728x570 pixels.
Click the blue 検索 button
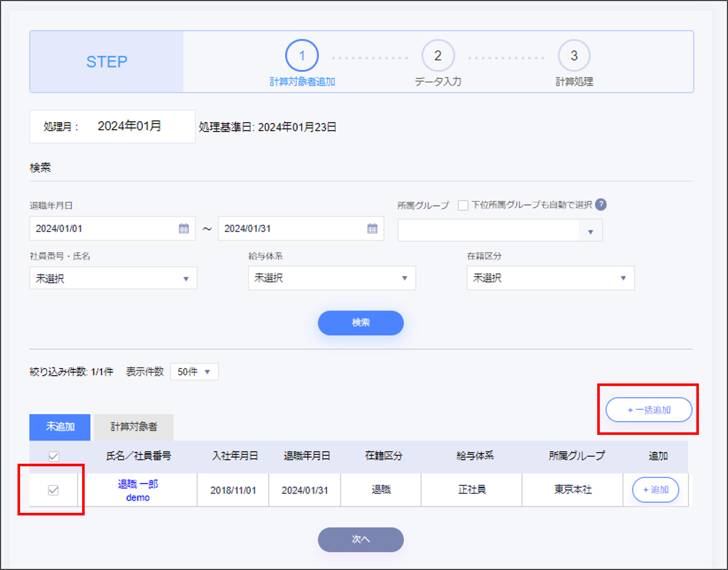(360, 323)
